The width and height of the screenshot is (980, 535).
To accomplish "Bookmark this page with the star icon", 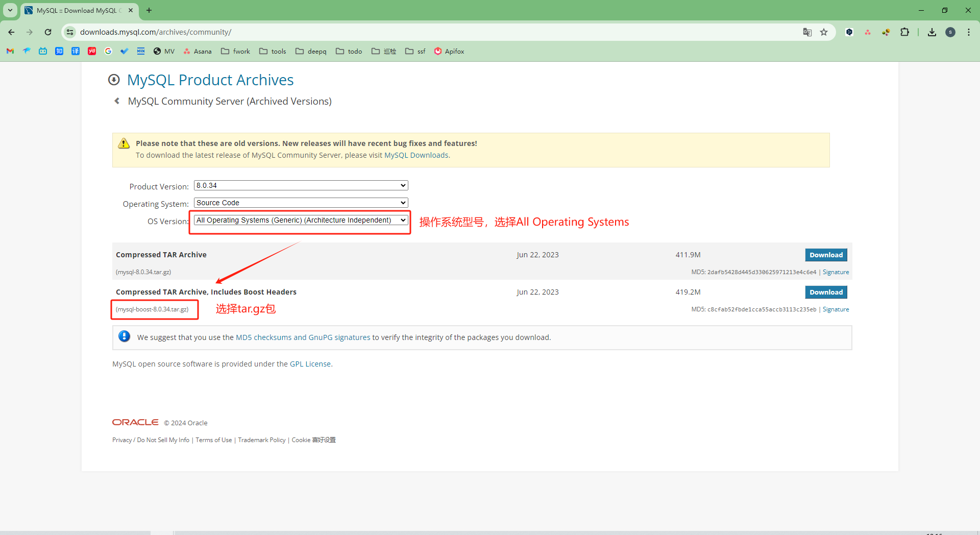I will click(824, 32).
